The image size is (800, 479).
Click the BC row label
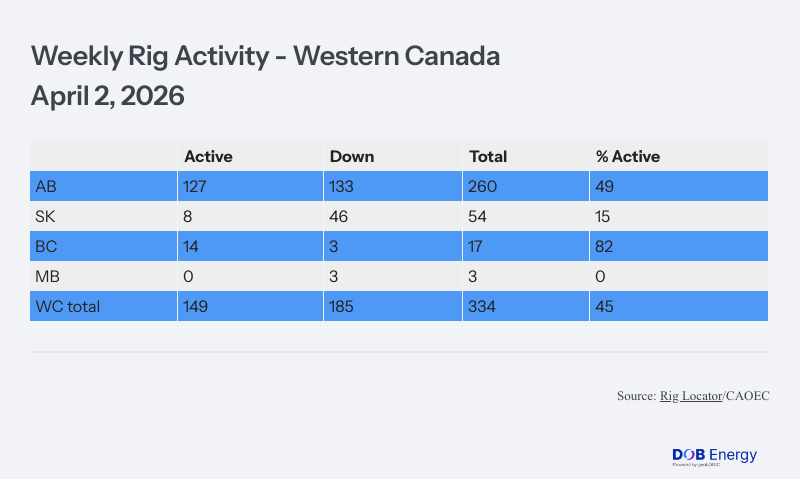pyautogui.click(x=45, y=246)
